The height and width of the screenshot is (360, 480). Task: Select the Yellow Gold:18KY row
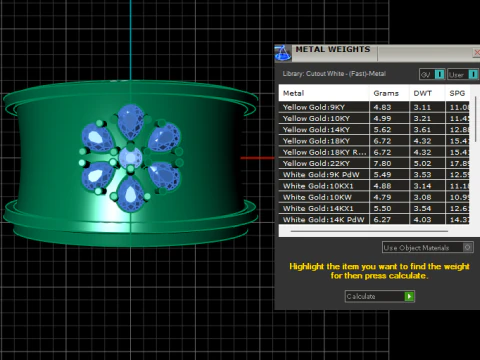(x=374, y=141)
